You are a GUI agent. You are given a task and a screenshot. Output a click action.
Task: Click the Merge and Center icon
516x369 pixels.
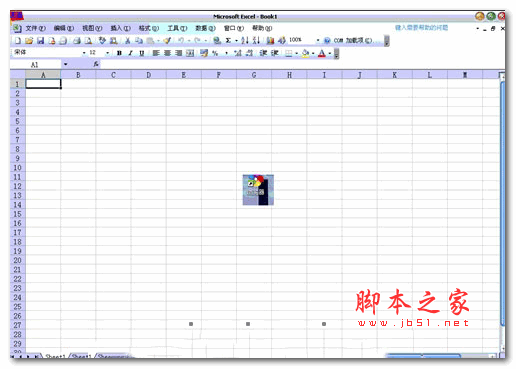click(190, 53)
